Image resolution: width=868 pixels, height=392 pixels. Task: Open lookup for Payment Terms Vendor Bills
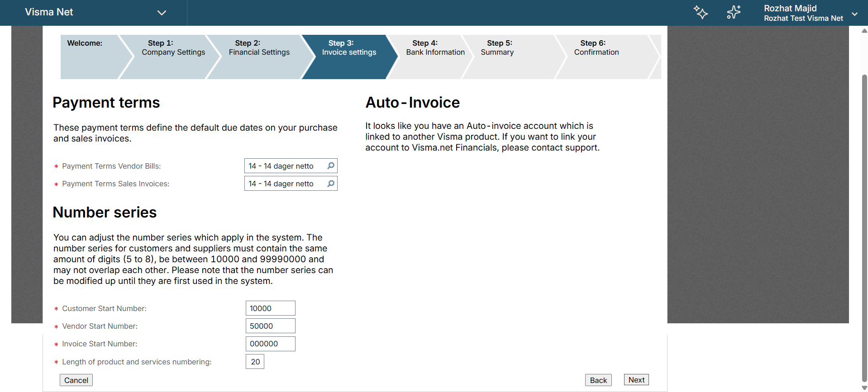point(331,166)
